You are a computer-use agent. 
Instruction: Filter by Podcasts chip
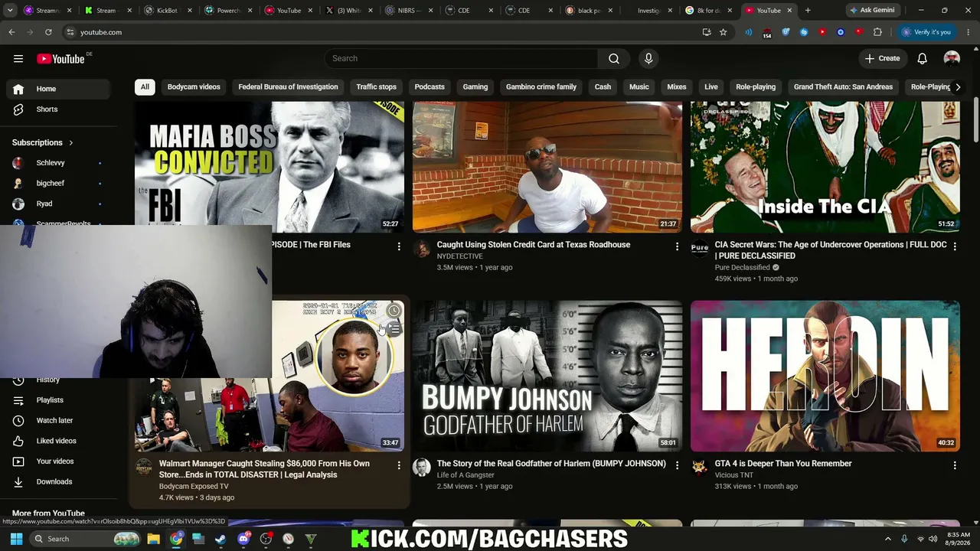pyautogui.click(x=430, y=87)
